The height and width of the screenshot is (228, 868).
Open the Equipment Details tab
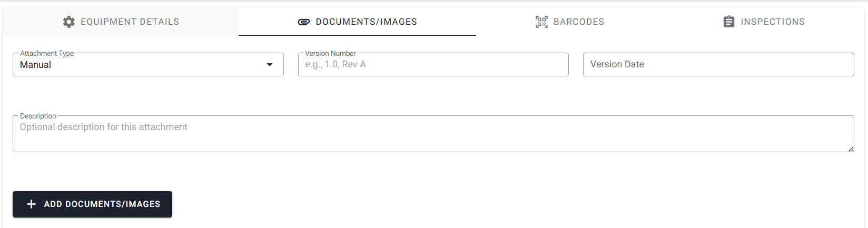130,22
